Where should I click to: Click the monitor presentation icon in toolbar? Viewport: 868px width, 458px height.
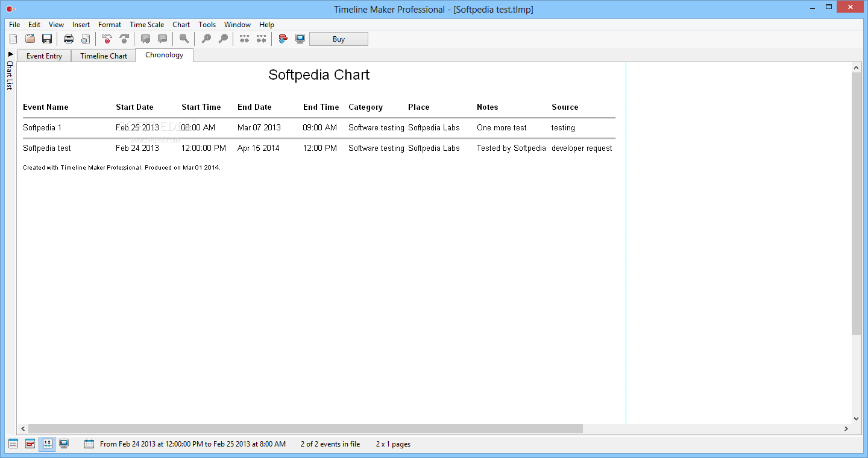tap(300, 39)
